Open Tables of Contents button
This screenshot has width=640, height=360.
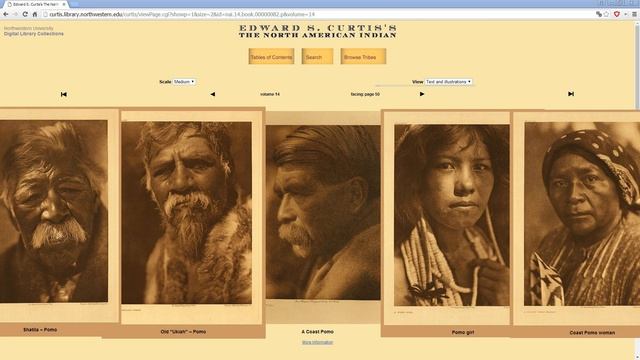(271, 57)
